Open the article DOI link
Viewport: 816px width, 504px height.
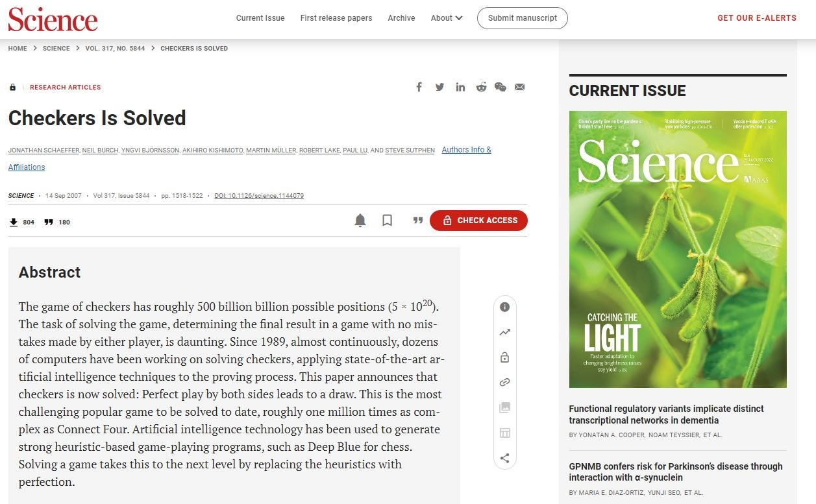(x=259, y=196)
